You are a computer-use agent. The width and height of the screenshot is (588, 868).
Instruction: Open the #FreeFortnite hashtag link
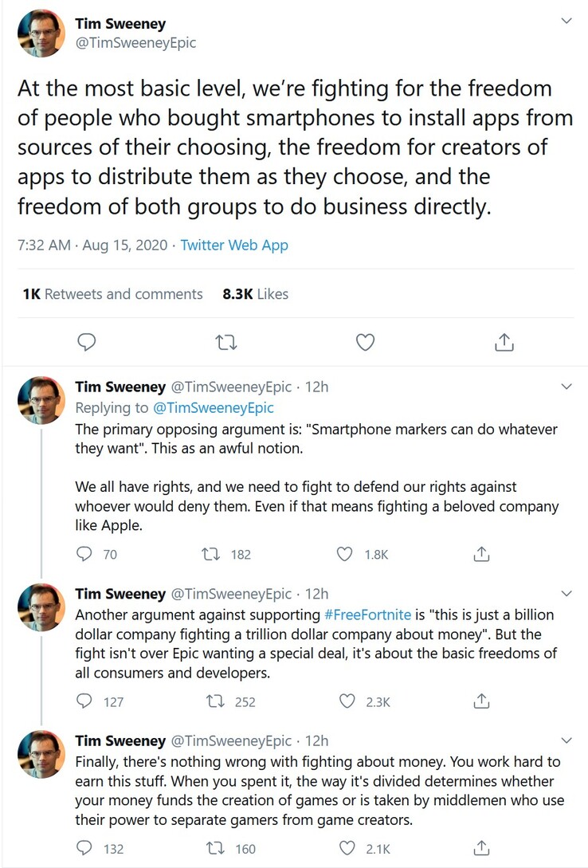tap(367, 615)
